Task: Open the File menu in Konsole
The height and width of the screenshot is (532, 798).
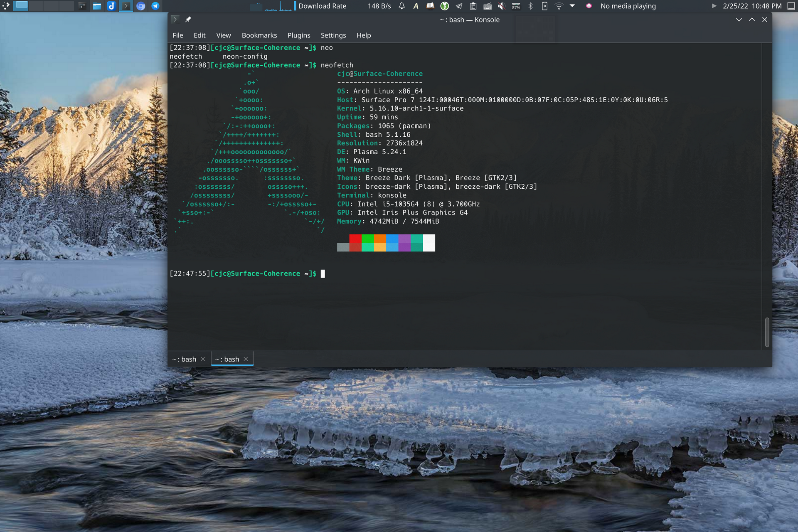Action: pos(178,35)
